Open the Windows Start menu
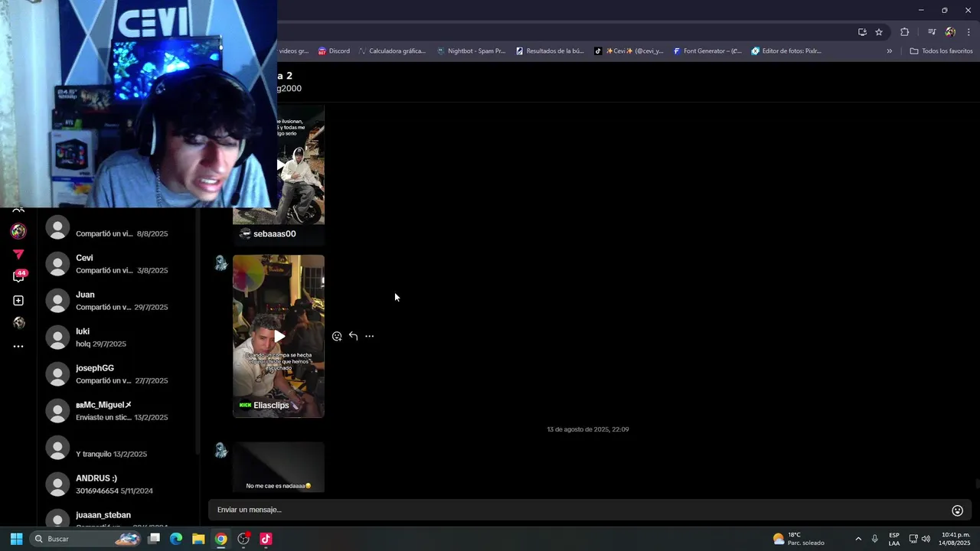 tap(16, 539)
